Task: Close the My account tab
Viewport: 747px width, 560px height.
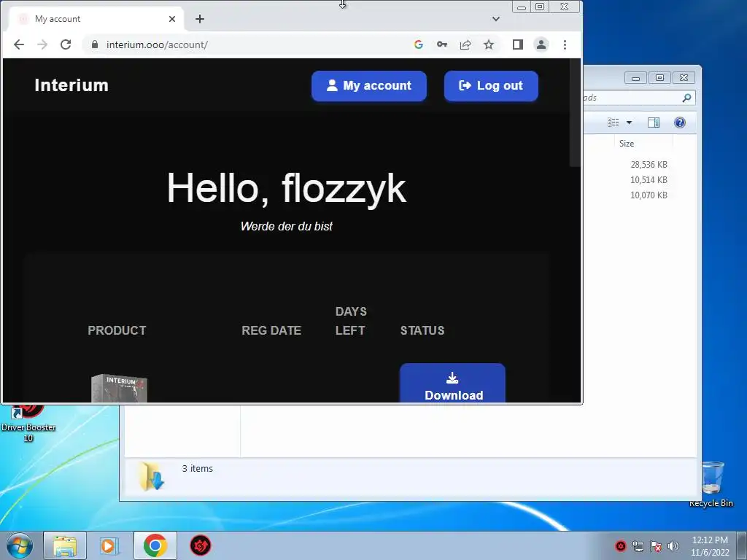Action: tap(172, 19)
